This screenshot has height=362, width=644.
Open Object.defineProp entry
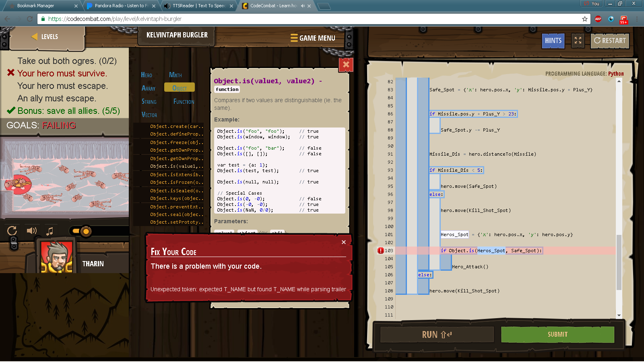tap(177, 134)
